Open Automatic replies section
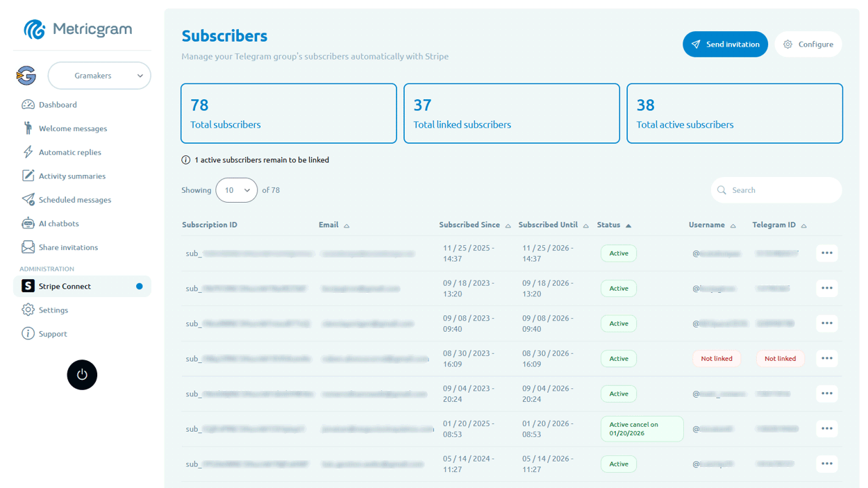This screenshot has height=488, width=868. 69,152
